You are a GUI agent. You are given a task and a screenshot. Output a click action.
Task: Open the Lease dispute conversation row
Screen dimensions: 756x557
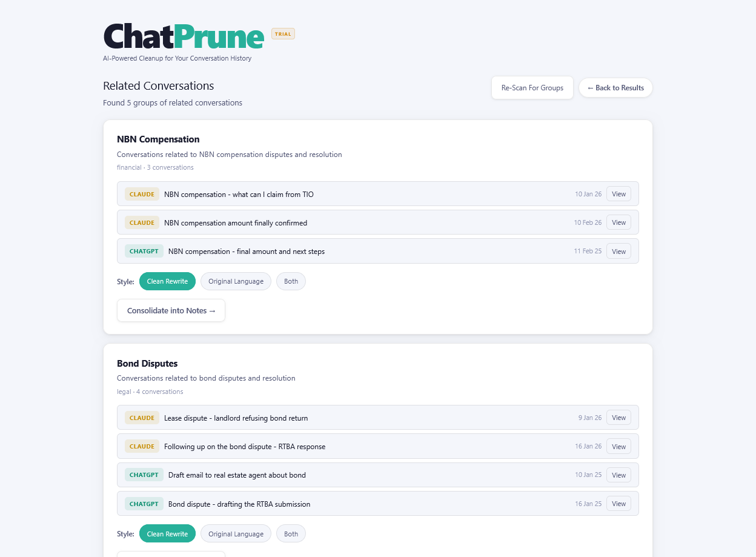378,418
